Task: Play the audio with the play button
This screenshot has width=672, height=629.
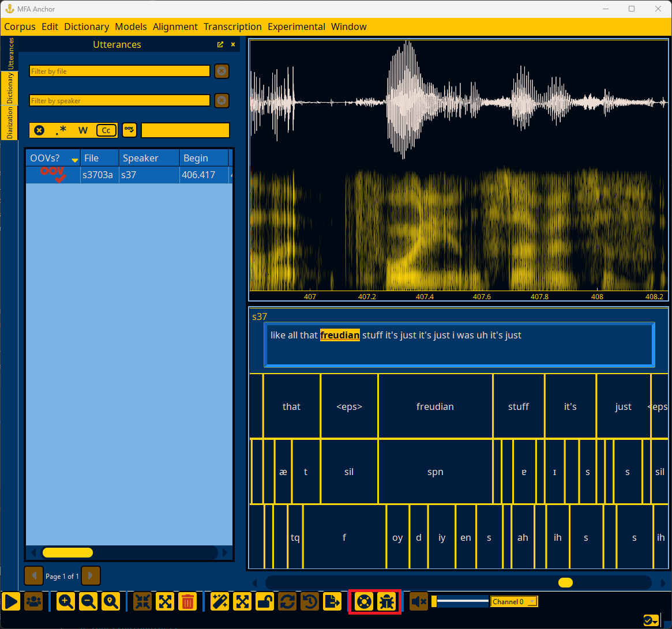Action: (11, 601)
